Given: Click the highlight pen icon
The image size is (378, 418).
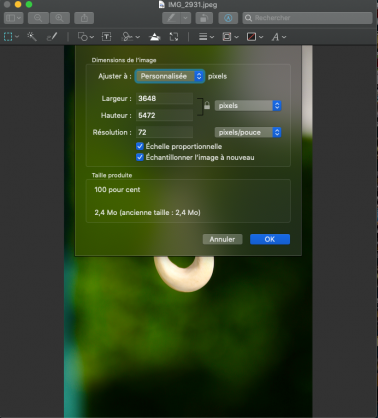Looking at the screenshot, I should (x=172, y=18).
